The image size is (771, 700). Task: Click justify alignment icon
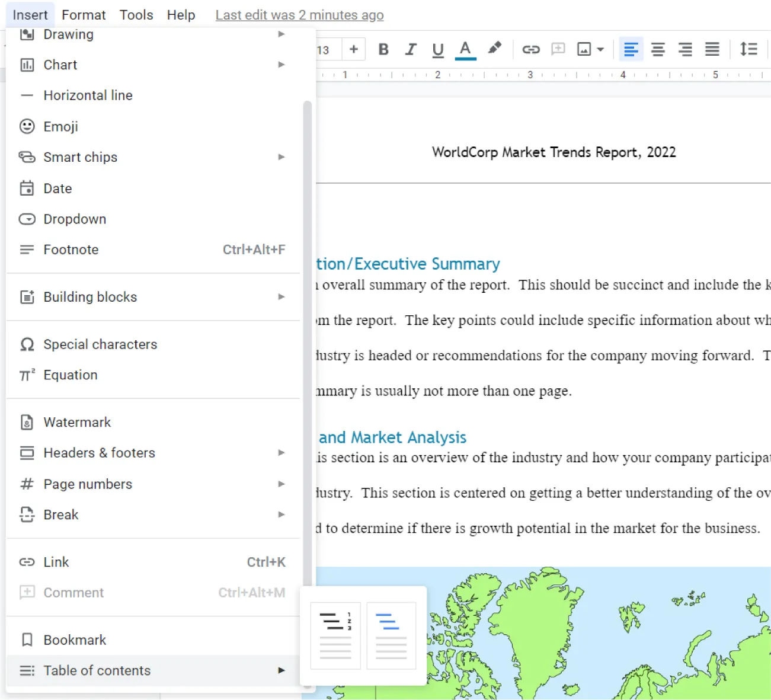tap(712, 49)
